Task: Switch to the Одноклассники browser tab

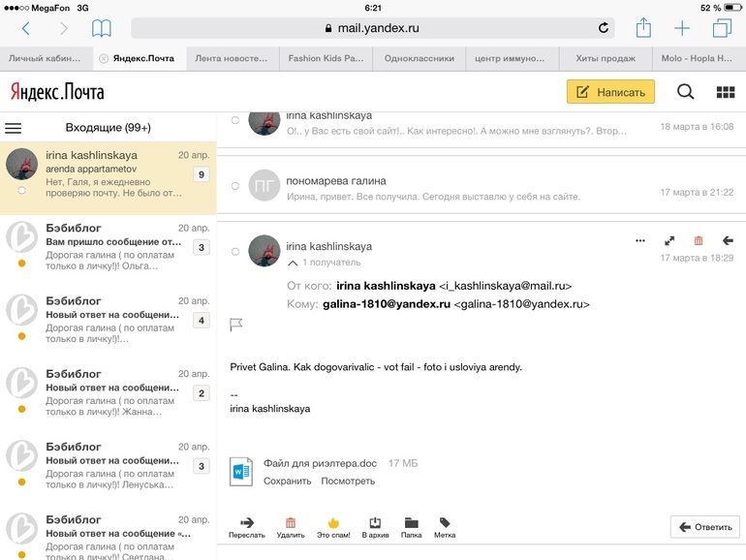Action: 419,58
